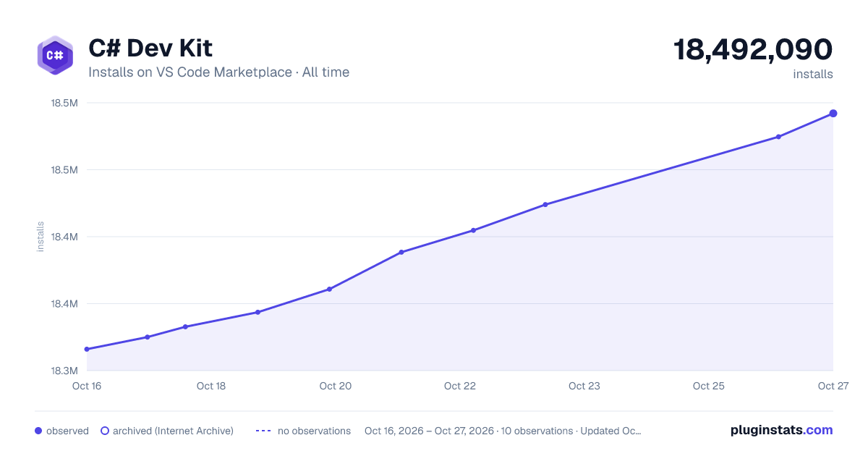
Task: Select the data point between Oct 25 and Oct 27
Action: (778, 137)
